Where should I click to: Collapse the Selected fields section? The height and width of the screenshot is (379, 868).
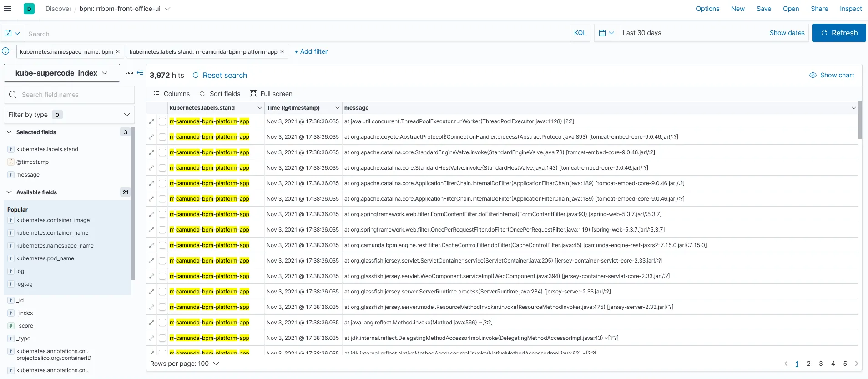click(x=9, y=132)
